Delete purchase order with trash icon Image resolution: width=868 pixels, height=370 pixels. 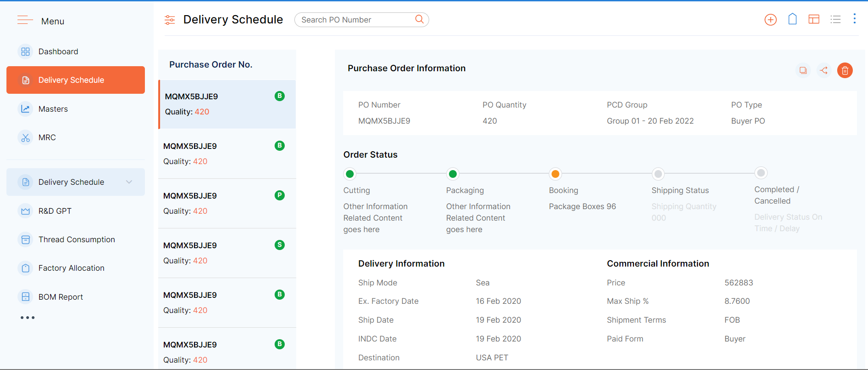point(845,70)
